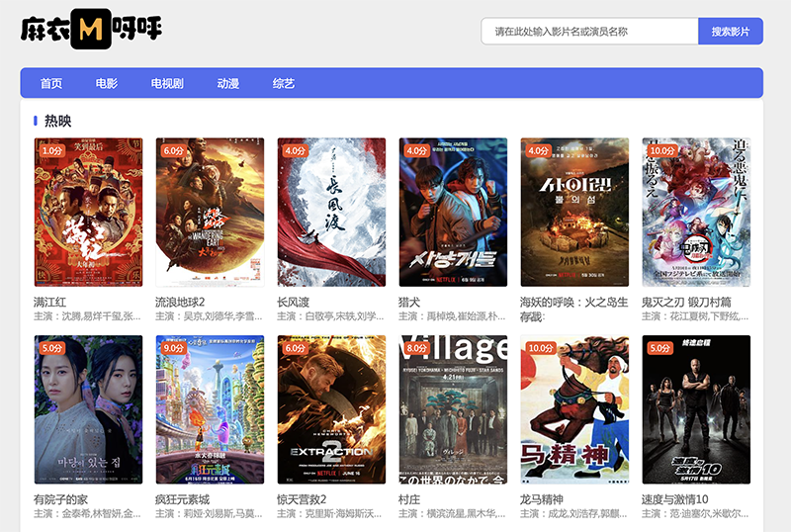Click the 满江红 title link

pyautogui.click(x=50, y=302)
